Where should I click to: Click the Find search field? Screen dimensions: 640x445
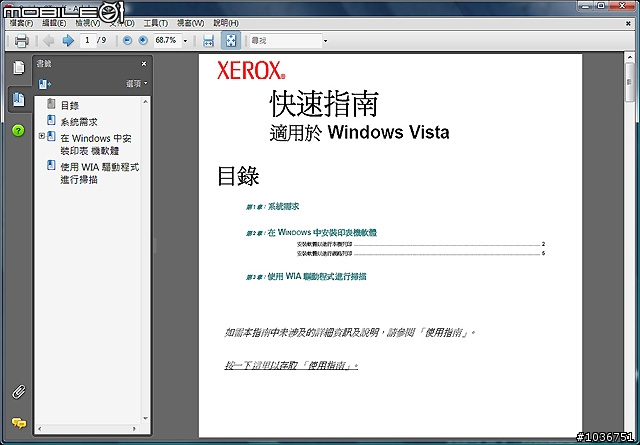click(286, 41)
